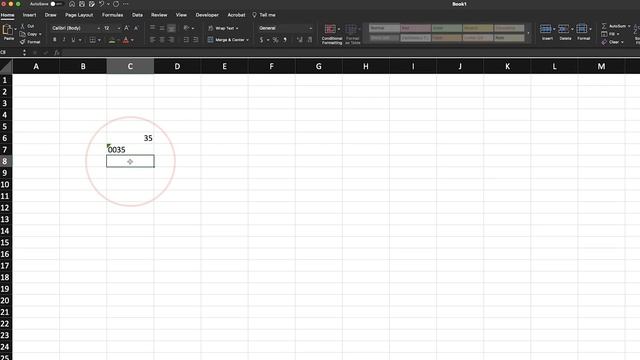Click the increase decimal icon
The image size is (640, 360).
[300, 40]
